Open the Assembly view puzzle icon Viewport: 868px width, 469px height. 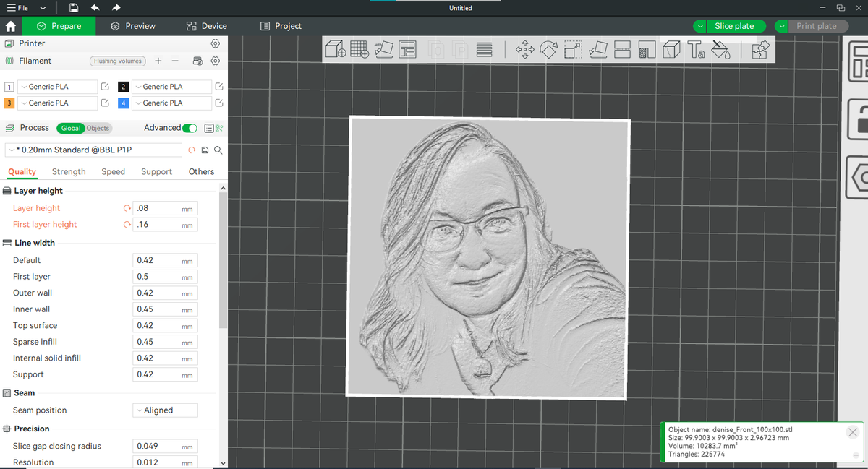tap(760, 49)
